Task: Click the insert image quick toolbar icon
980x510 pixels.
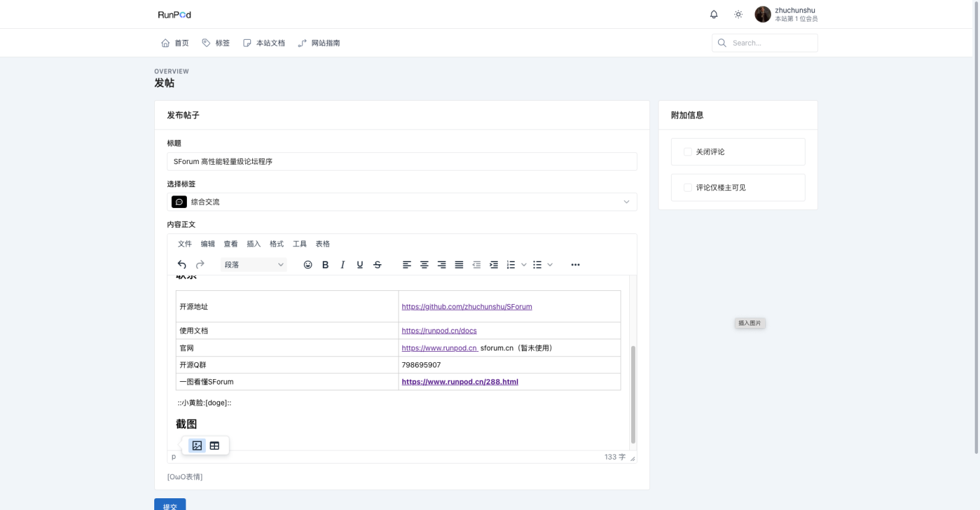Action: [x=197, y=446]
